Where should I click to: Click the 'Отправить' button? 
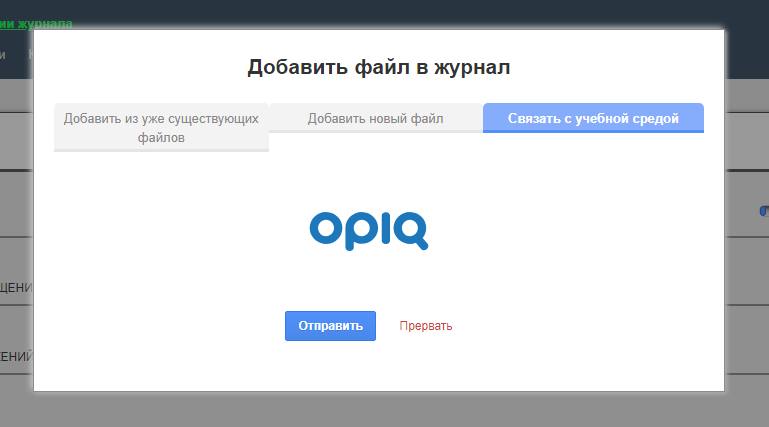pyautogui.click(x=331, y=326)
